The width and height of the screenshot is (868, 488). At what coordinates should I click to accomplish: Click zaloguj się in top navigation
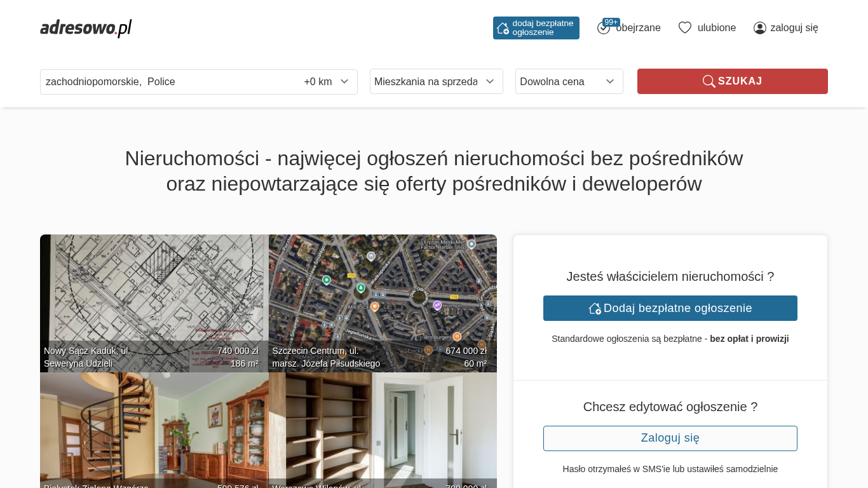[x=794, y=28]
